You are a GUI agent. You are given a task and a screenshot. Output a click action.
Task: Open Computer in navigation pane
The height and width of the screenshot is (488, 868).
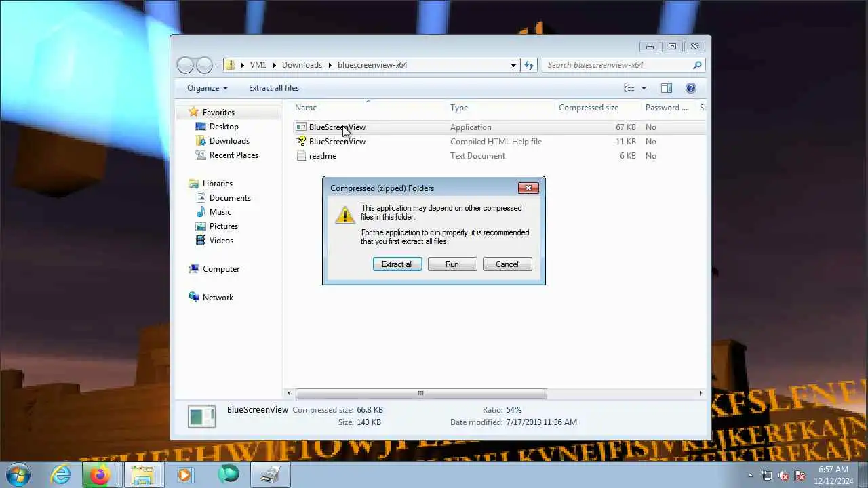(221, 269)
